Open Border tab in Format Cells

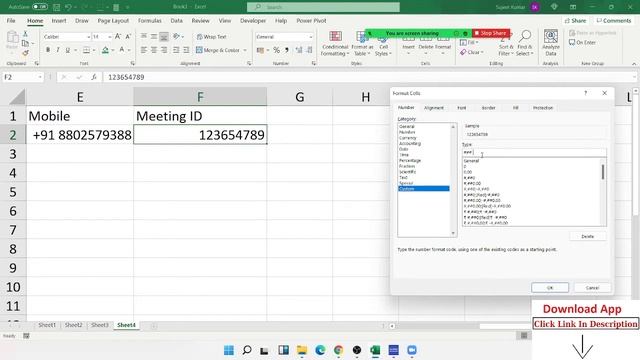point(488,108)
